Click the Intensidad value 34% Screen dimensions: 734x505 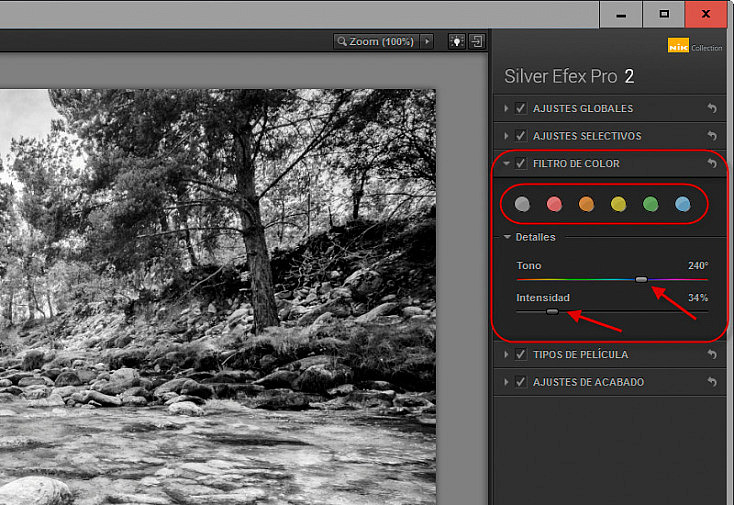click(x=697, y=298)
